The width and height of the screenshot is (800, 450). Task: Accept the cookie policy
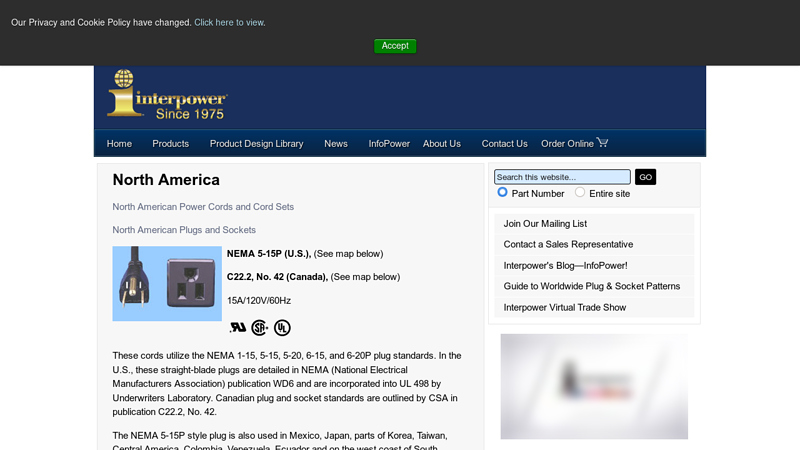tap(395, 46)
